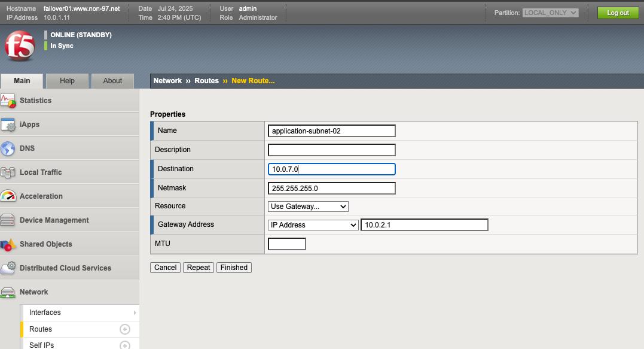This screenshot has width=644, height=349.
Task: Click the Routes breadcrumb link
Action: (x=206, y=81)
